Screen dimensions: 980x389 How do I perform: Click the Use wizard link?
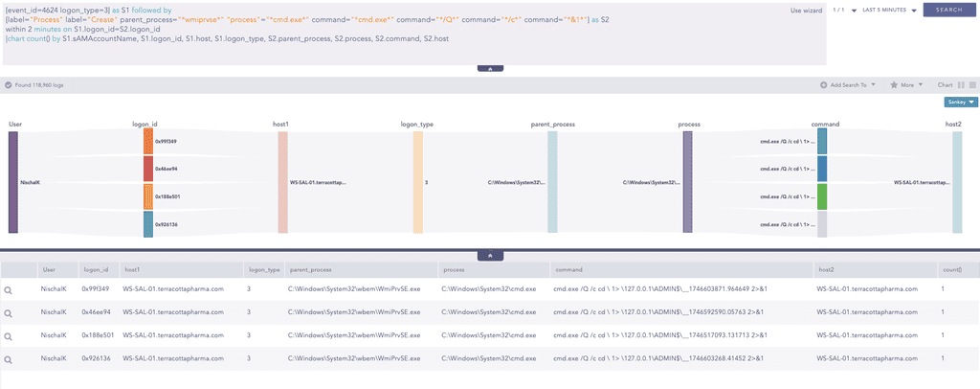pyautogui.click(x=807, y=10)
